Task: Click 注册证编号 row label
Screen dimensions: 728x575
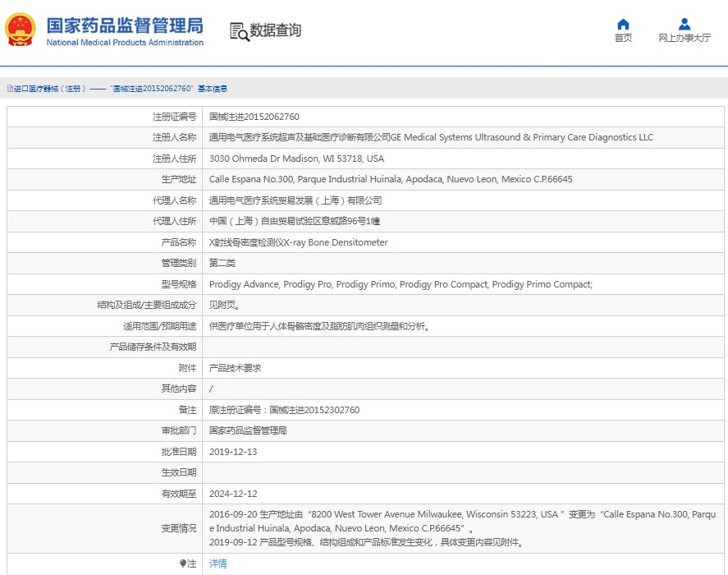Action: pos(175,117)
